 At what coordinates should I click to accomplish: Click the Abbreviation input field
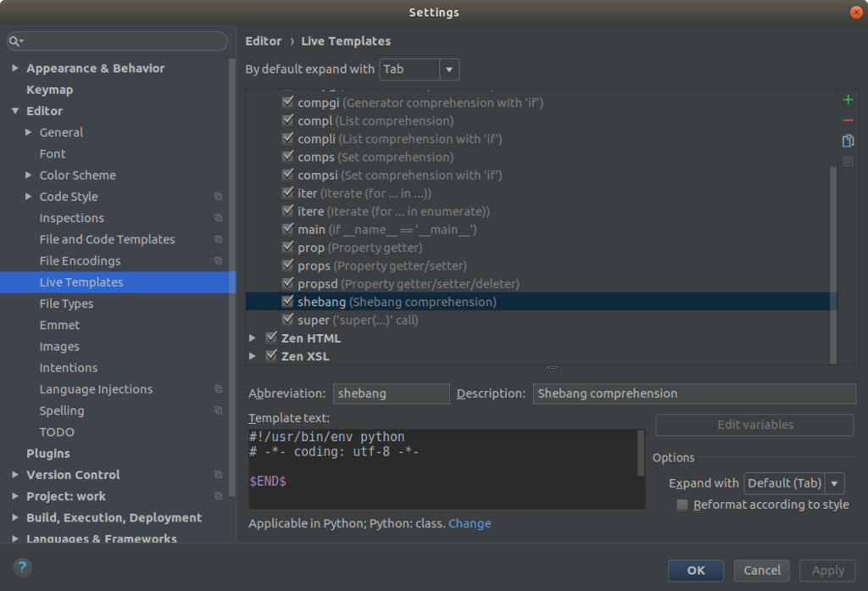[392, 393]
